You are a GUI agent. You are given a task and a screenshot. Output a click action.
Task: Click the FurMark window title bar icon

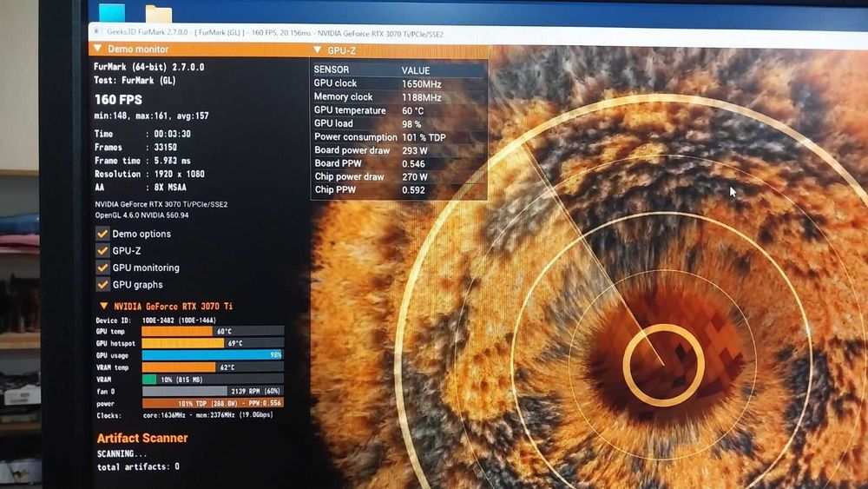pyautogui.click(x=97, y=31)
